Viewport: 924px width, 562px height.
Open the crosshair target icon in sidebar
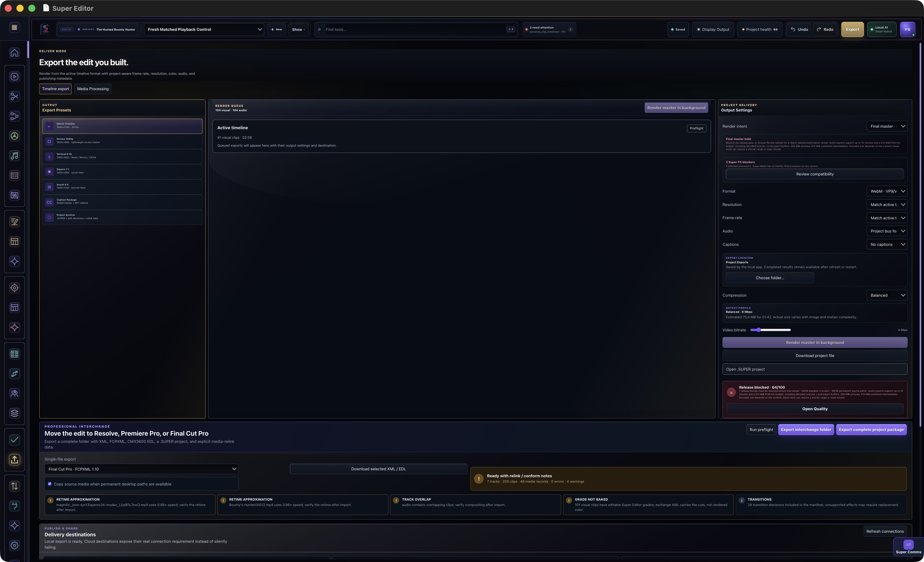tap(14, 288)
